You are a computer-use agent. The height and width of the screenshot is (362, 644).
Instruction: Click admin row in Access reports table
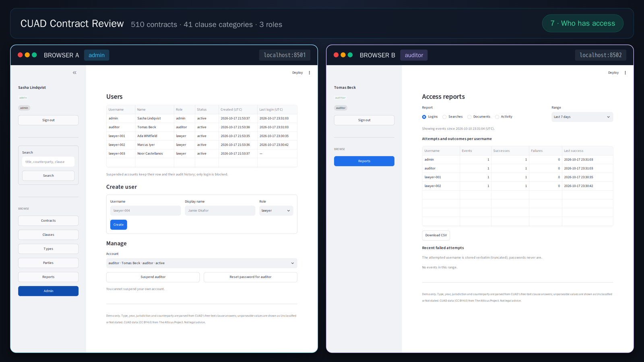pos(517,160)
